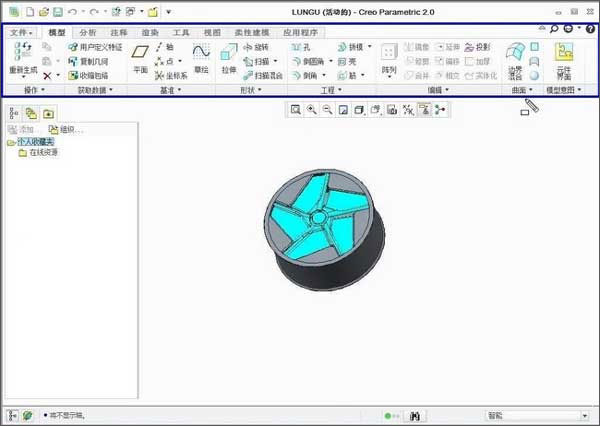
Task: Expand the 操作 operations group dropdown
Action: [x=34, y=90]
